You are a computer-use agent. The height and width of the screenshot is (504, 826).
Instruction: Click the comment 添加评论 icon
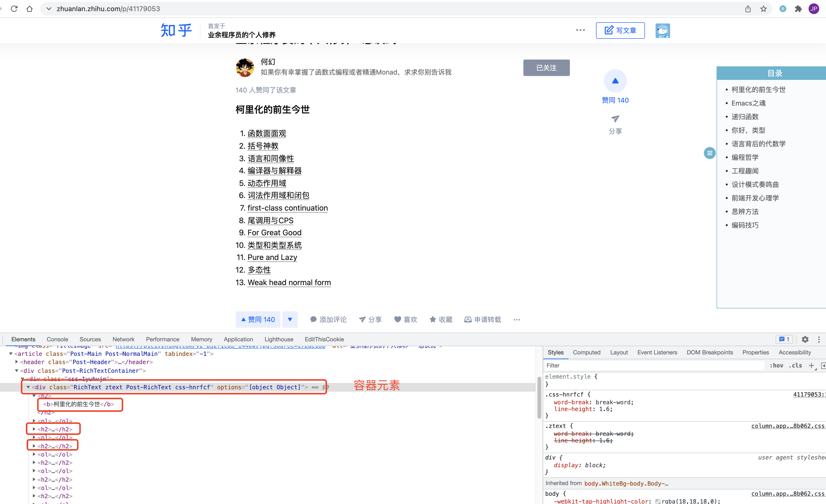313,320
